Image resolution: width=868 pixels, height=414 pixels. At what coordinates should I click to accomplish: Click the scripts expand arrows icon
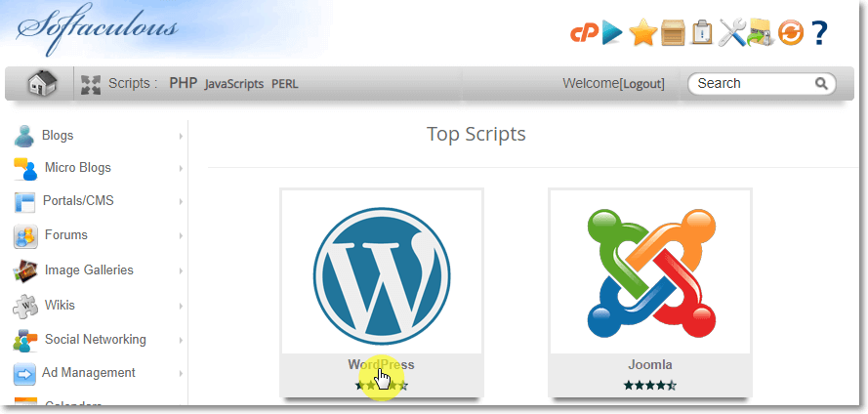click(90, 84)
